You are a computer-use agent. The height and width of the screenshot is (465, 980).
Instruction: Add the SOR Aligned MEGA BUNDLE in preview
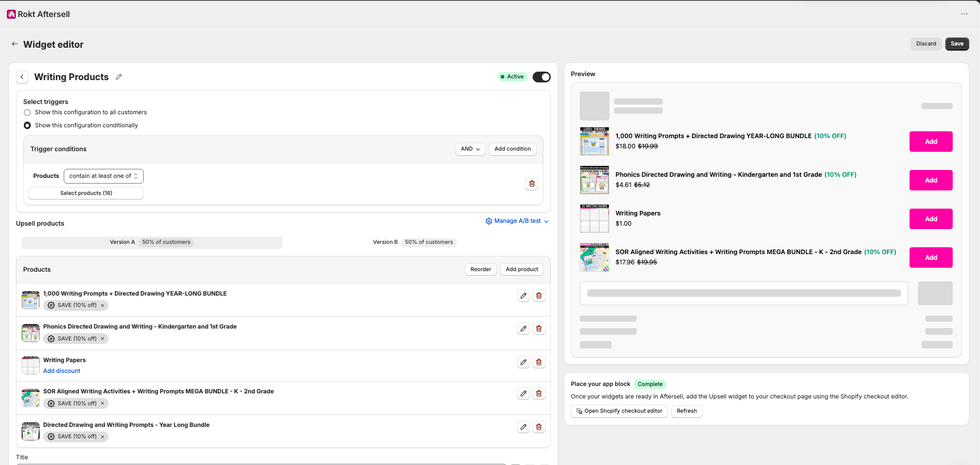(x=931, y=258)
